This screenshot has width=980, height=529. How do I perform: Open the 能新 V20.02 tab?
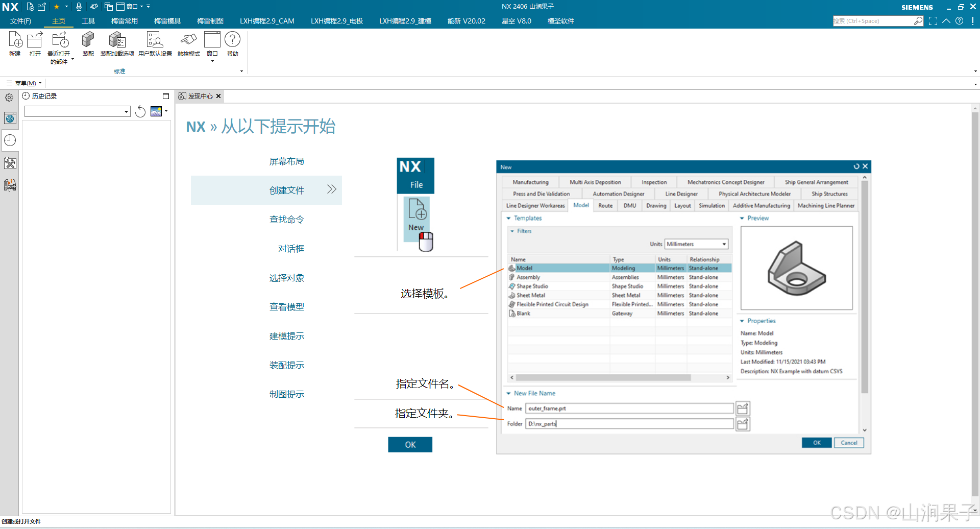coord(467,21)
